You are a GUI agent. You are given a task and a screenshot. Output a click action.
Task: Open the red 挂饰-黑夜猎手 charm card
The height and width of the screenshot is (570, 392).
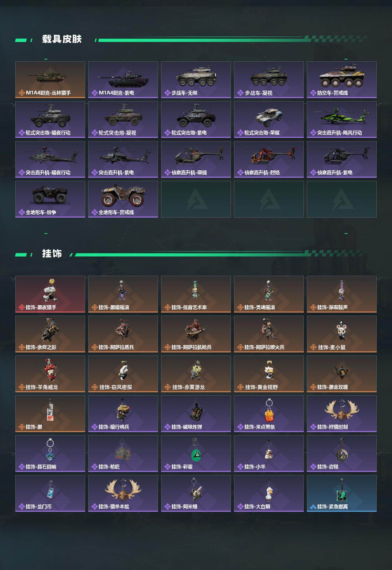50,294
